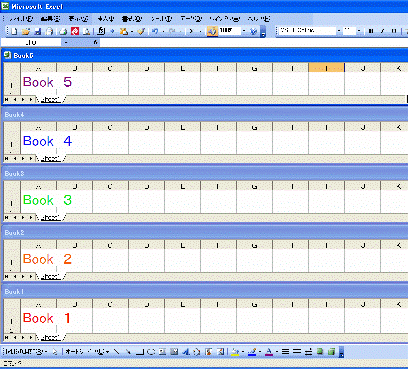Toggle Underline formatting button

pos(394,31)
